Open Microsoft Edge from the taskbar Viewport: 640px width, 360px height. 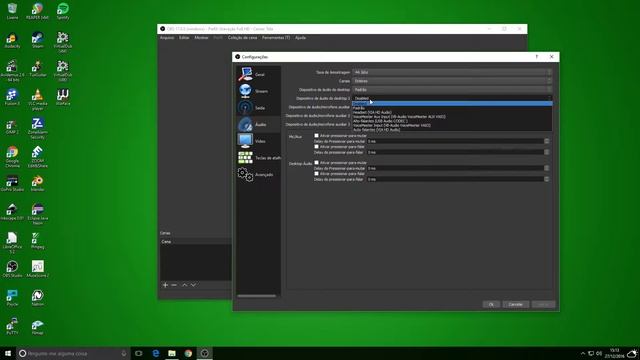pyautogui.click(x=156, y=353)
